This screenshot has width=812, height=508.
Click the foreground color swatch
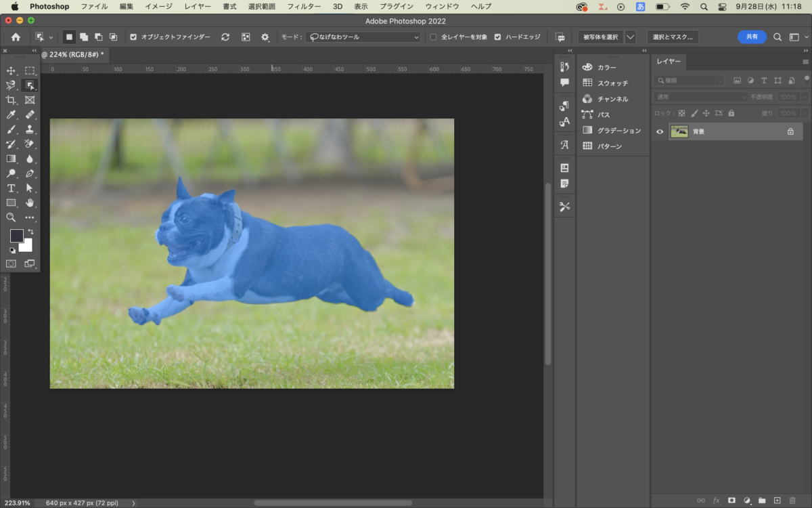[16, 236]
